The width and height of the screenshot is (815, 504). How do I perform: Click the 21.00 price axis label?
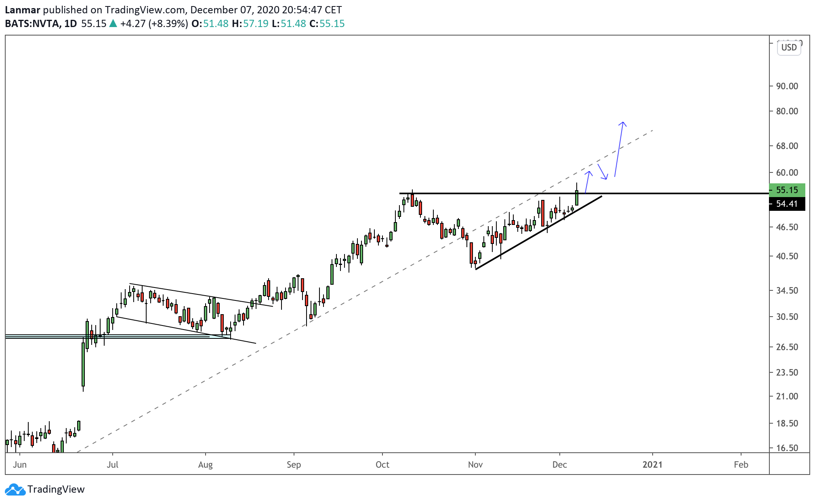coord(787,396)
